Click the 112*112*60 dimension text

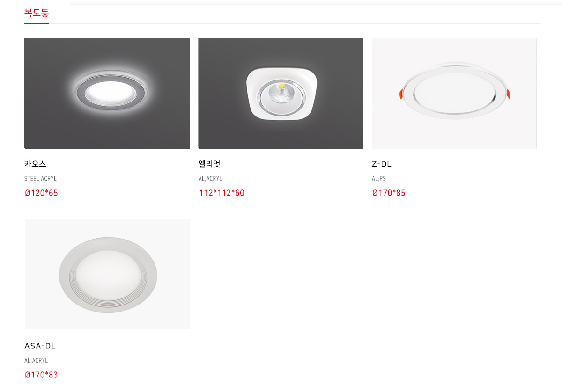pos(222,193)
